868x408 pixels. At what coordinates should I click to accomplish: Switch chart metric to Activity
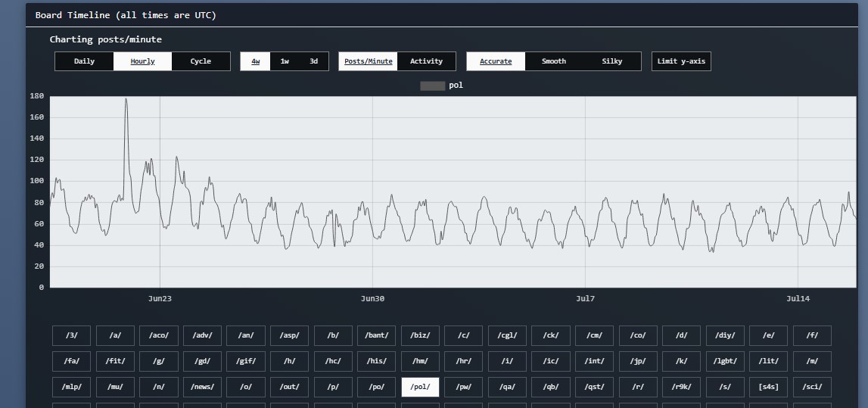pos(426,61)
